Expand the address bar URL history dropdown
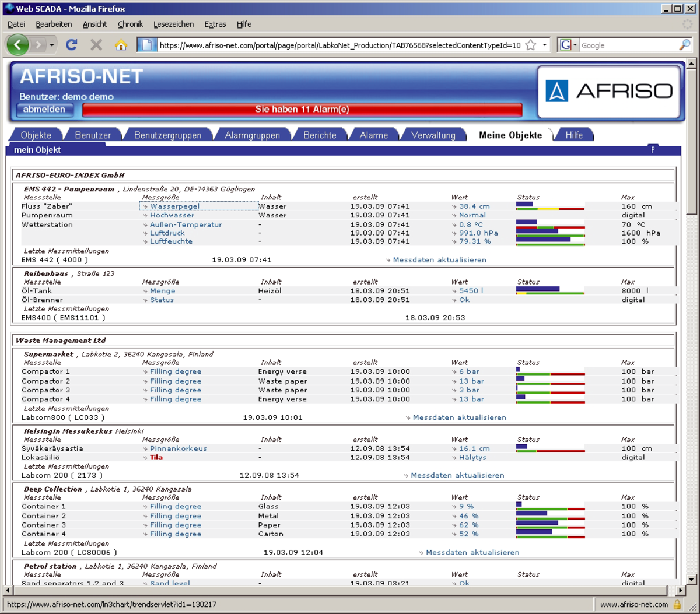700x614 pixels. pos(545,45)
